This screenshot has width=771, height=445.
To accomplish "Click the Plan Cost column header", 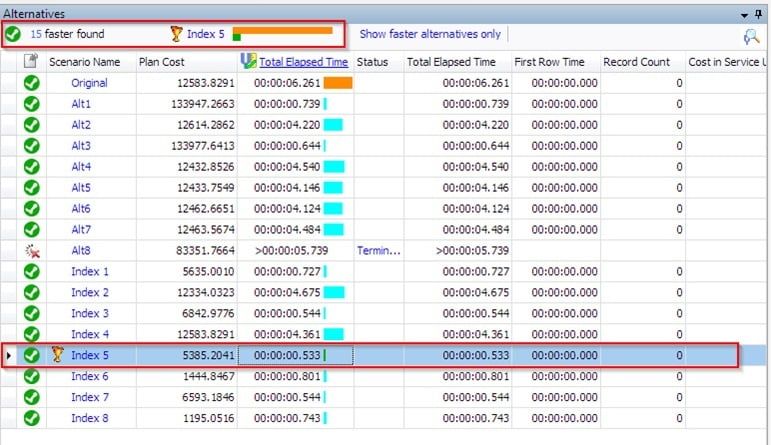I will click(162, 62).
